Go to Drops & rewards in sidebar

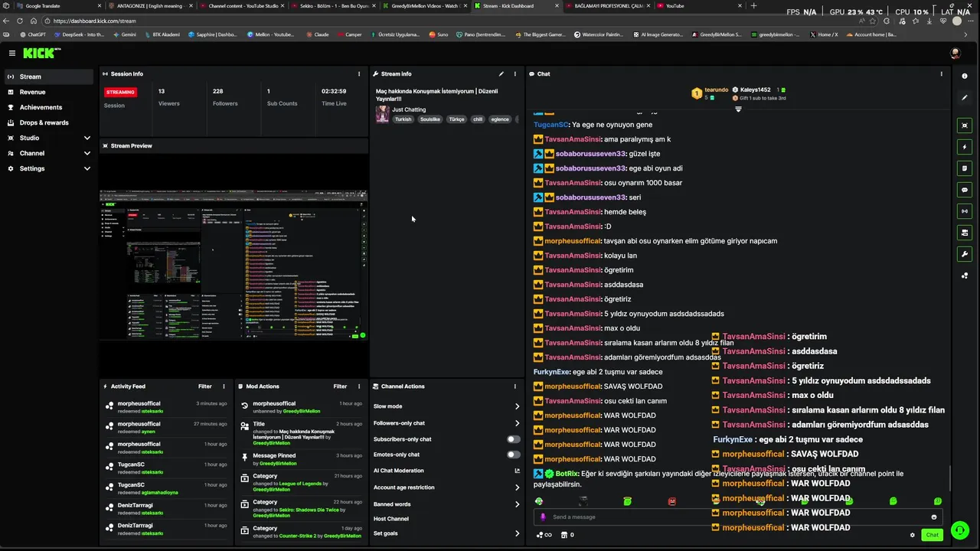pos(50,122)
